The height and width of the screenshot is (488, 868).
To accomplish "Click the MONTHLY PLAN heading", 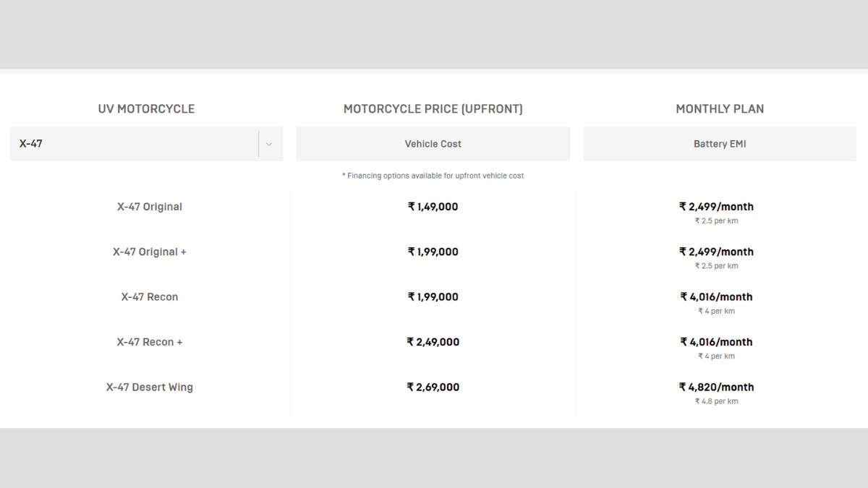I will pyautogui.click(x=720, y=109).
